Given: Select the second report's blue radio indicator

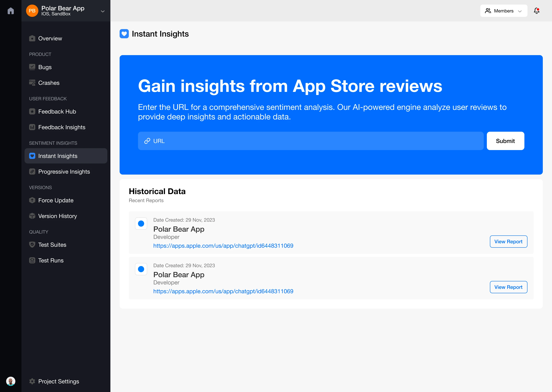Looking at the screenshot, I should click(141, 269).
